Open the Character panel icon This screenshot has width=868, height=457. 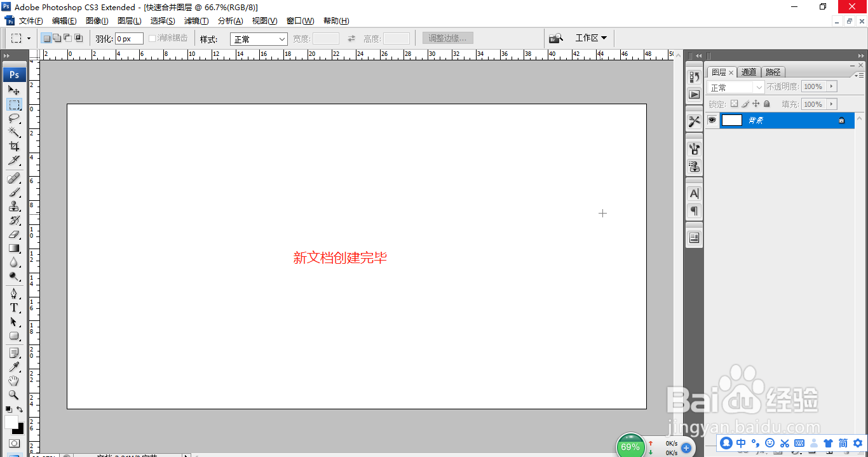coord(695,193)
